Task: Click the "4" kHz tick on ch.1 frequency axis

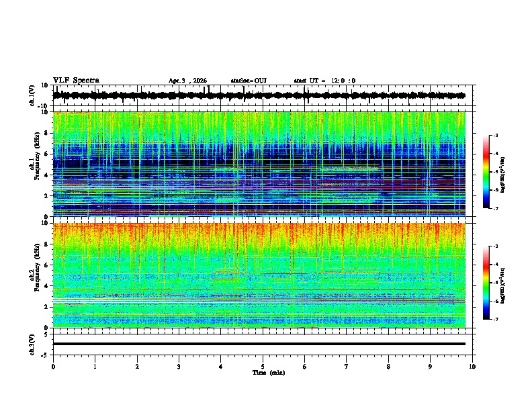Action: pyautogui.click(x=47, y=175)
